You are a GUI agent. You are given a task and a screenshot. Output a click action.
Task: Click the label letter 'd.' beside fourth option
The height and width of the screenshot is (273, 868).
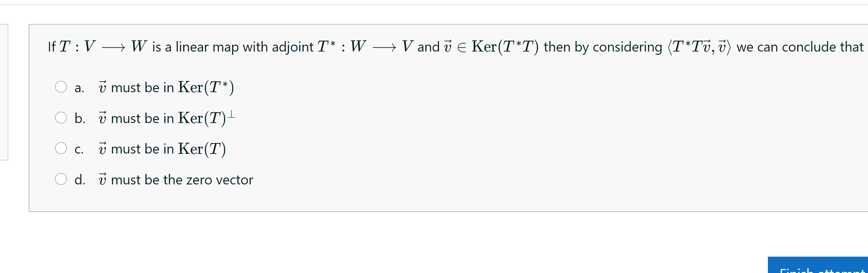81,179
